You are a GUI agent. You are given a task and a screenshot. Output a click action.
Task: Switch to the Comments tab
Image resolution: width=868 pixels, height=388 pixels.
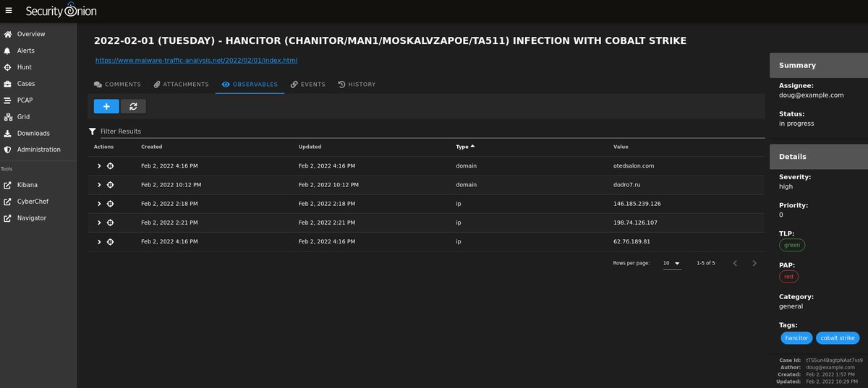coord(117,85)
